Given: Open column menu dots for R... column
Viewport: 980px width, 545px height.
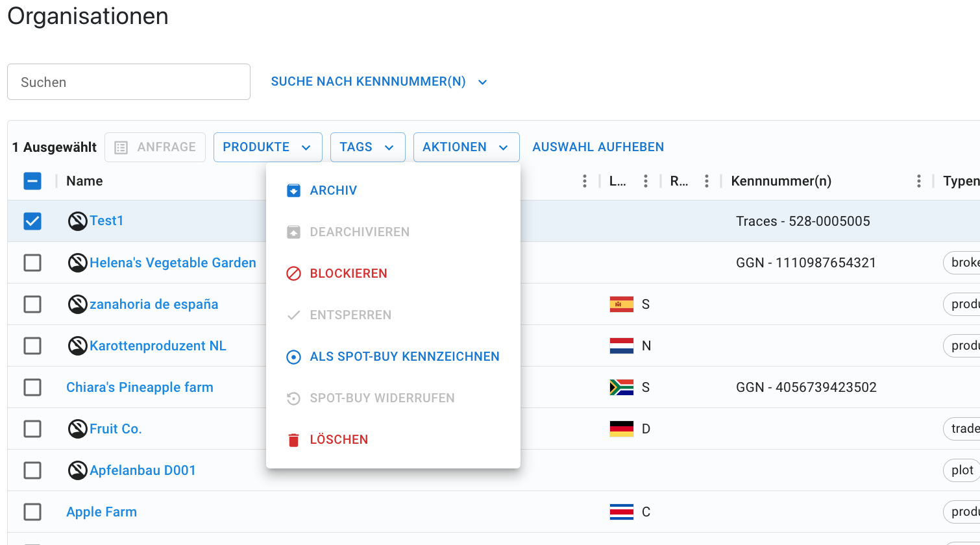Looking at the screenshot, I should (707, 181).
